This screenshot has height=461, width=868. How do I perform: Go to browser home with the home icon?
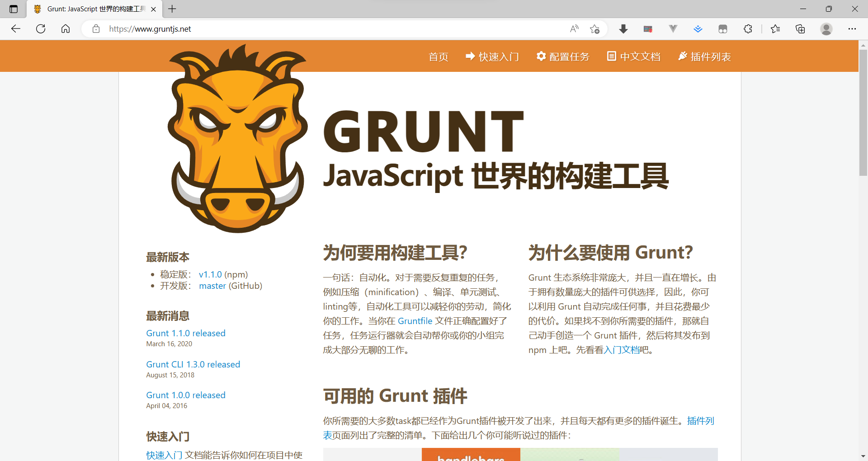65,28
